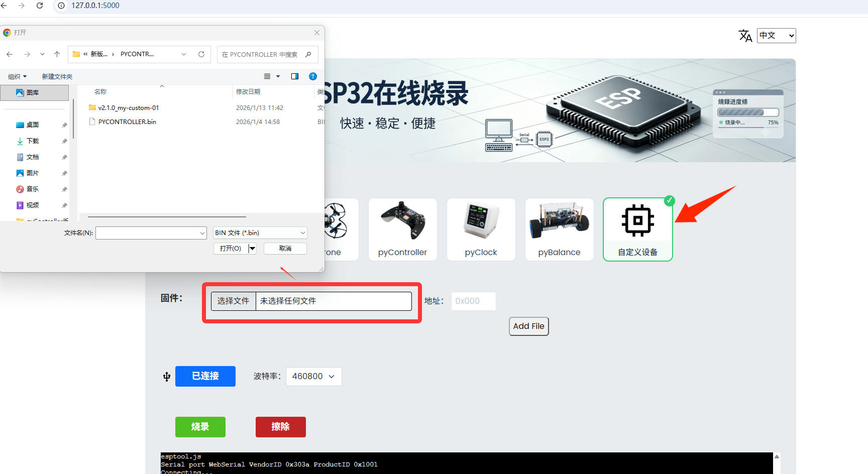Click the site info icon in the address bar

tap(61, 6)
